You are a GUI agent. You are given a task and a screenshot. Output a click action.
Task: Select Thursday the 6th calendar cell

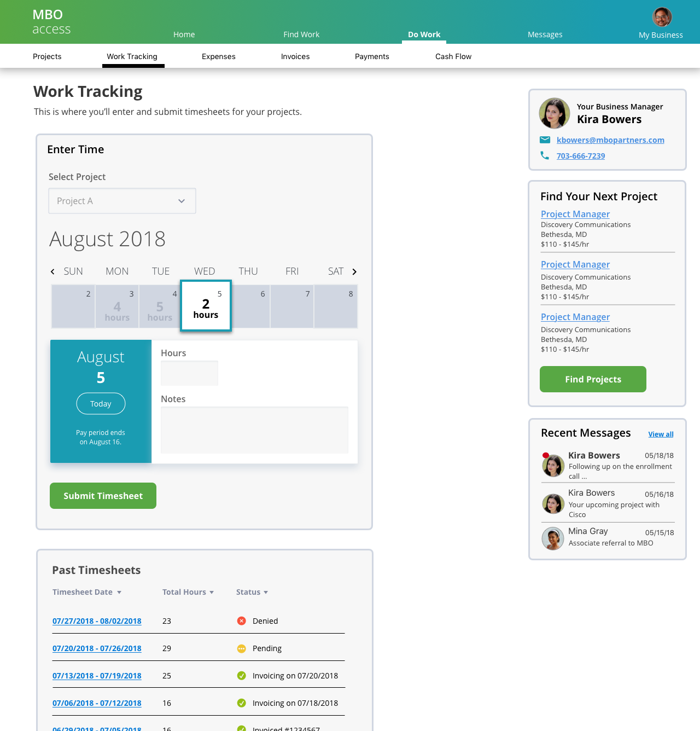click(250, 306)
